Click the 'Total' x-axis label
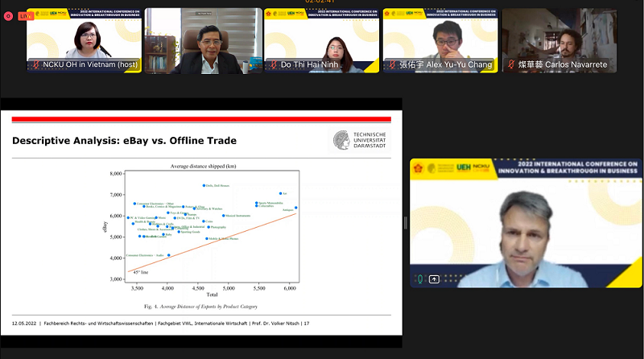The width and height of the screenshot is (644, 359). point(212,295)
